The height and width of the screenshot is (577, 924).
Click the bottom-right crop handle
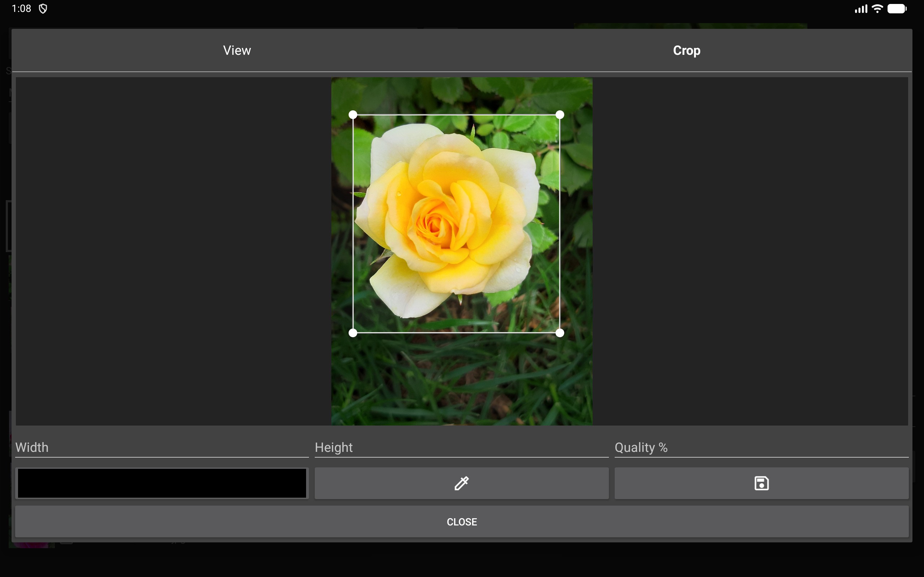point(559,333)
